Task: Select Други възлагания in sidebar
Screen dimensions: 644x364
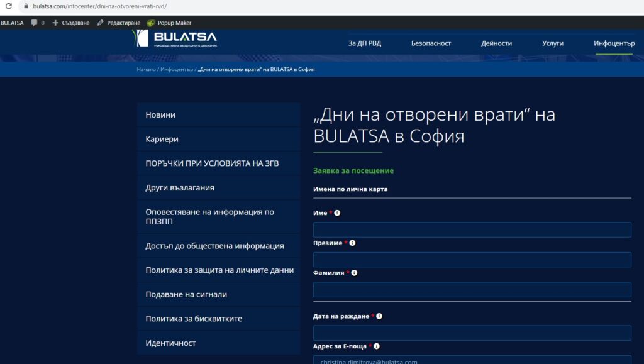Action: [218, 187]
